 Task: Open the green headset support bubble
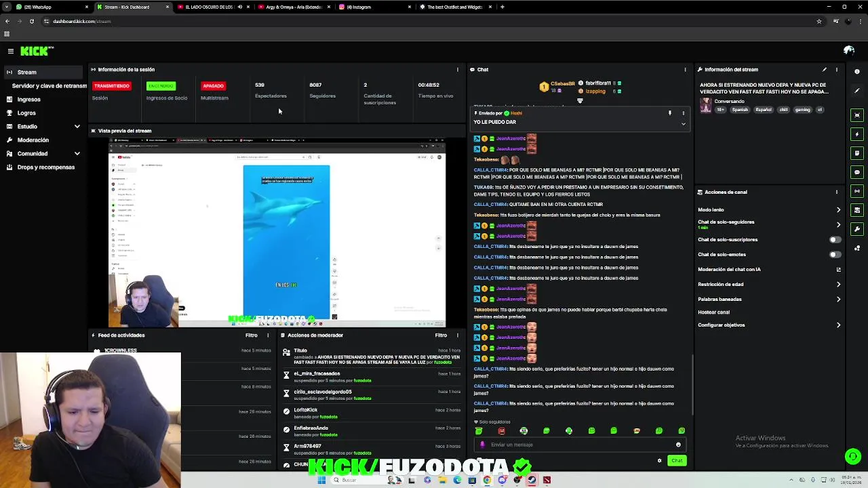pyautogui.click(x=852, y=456)
